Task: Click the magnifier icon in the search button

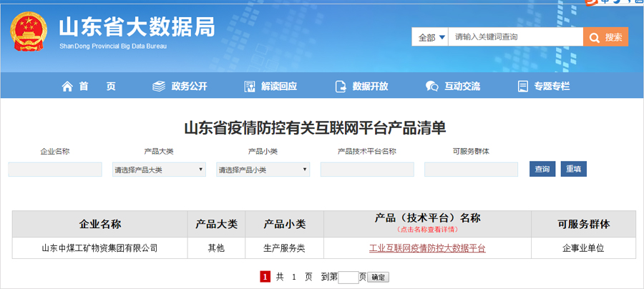Action: click(x=595, y=37)
